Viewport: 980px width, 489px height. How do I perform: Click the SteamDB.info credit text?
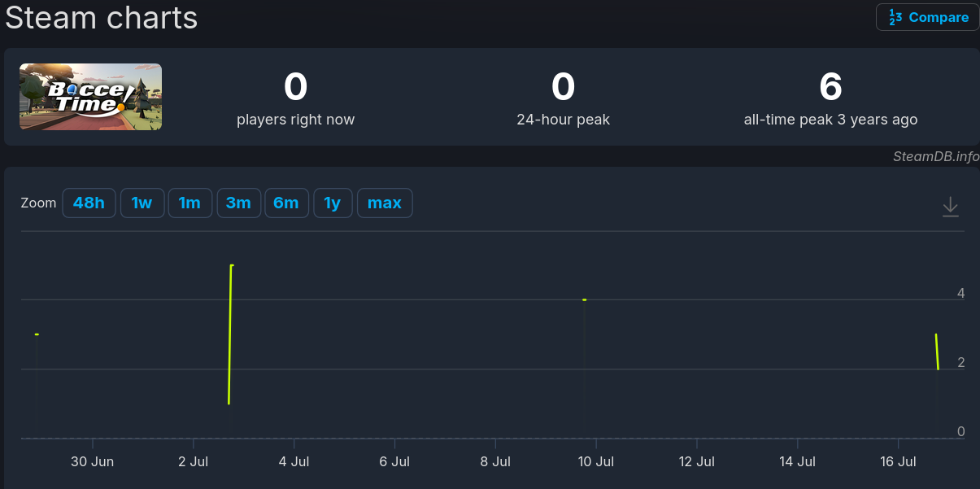936,156
